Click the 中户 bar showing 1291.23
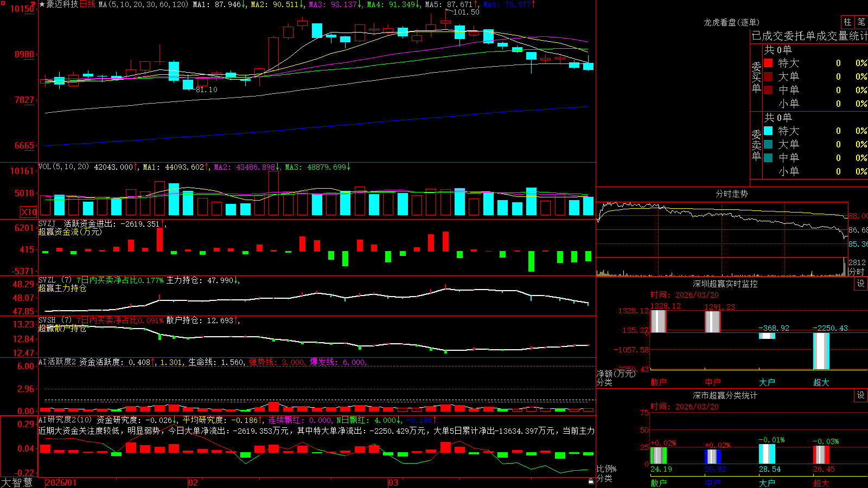The width and height of the screenshot is (868, 488). click(x=713, y=322)
